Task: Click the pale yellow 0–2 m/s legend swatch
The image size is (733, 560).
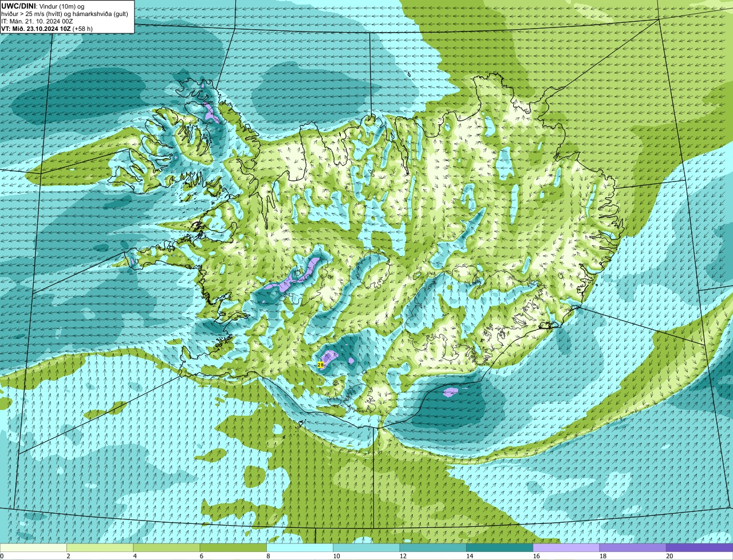Action: coord(33,547)
